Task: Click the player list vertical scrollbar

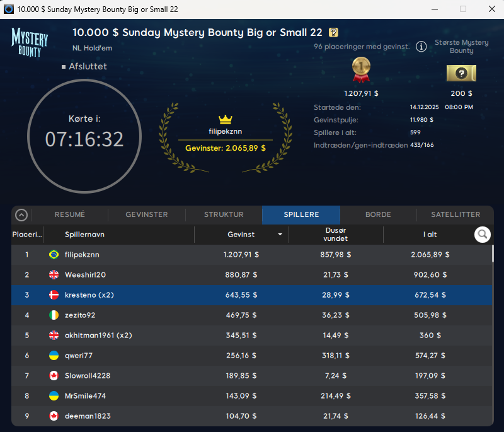Action: pyautogui.click(x=492, y=254)
